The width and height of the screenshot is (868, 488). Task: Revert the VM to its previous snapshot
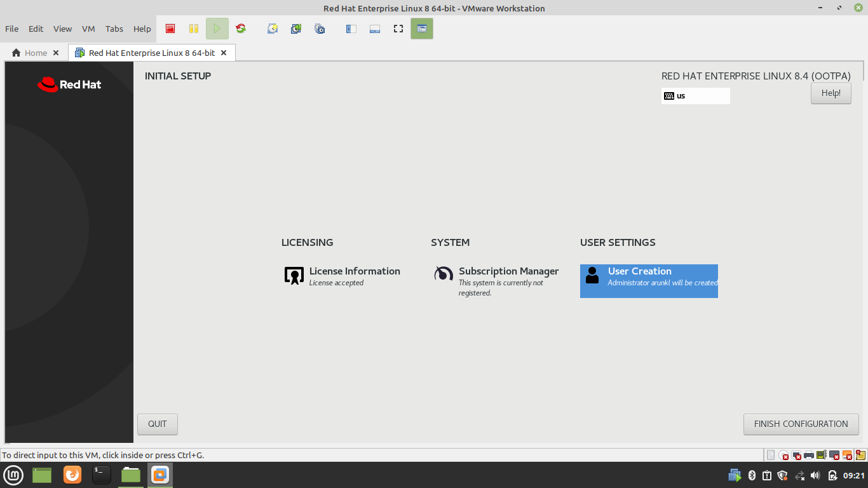[296, 29]
